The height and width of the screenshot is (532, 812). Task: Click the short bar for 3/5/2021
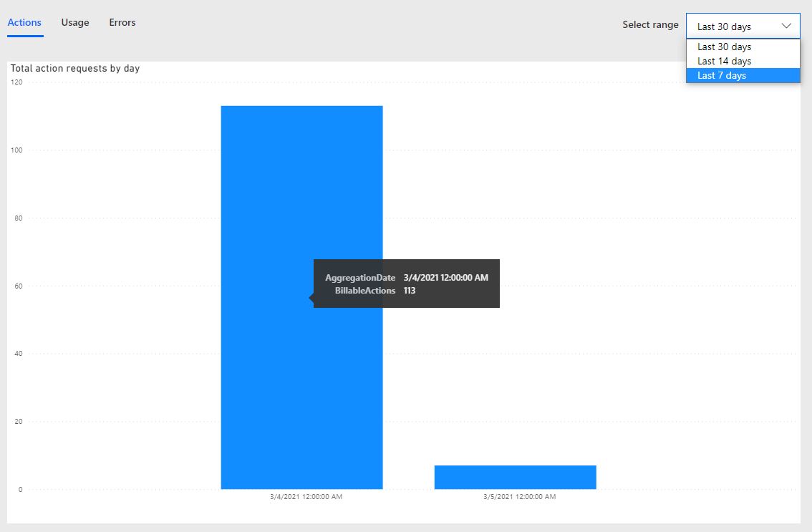point(515,476)
